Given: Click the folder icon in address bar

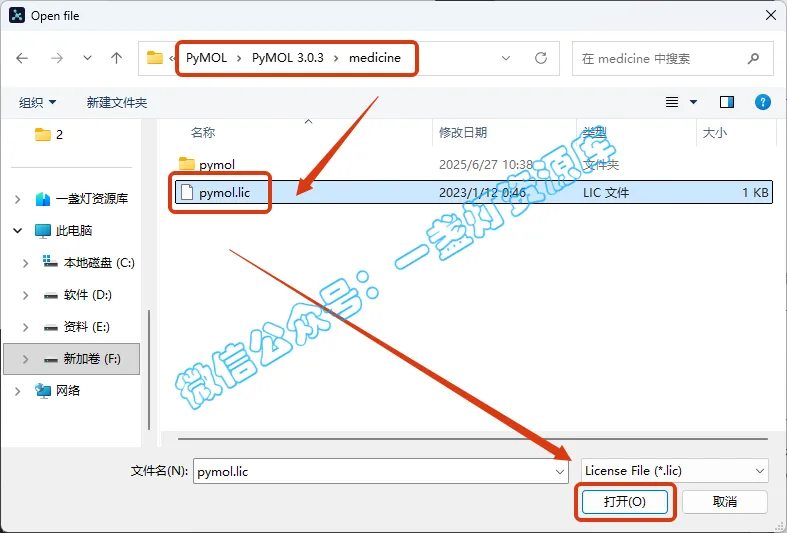Looking at the screenshot, I should tap(155, 58).
